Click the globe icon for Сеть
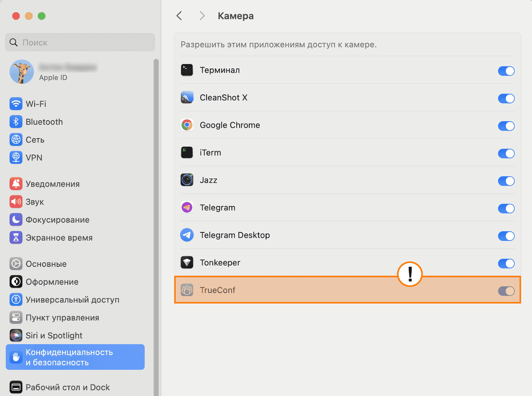The image size is (532, 396). [16, 140]
